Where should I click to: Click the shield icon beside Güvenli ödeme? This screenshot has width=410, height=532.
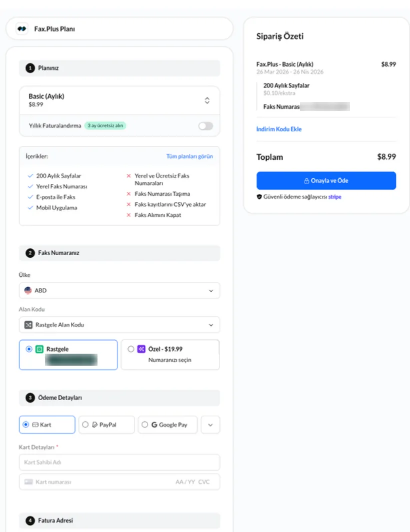pyautogui.click(x=259, y=197)
